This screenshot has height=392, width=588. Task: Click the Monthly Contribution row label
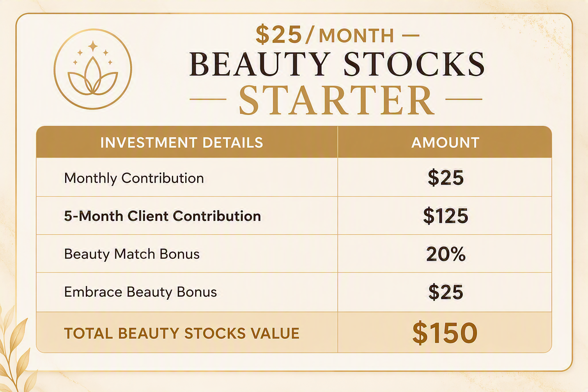click(x=134, y=178)
